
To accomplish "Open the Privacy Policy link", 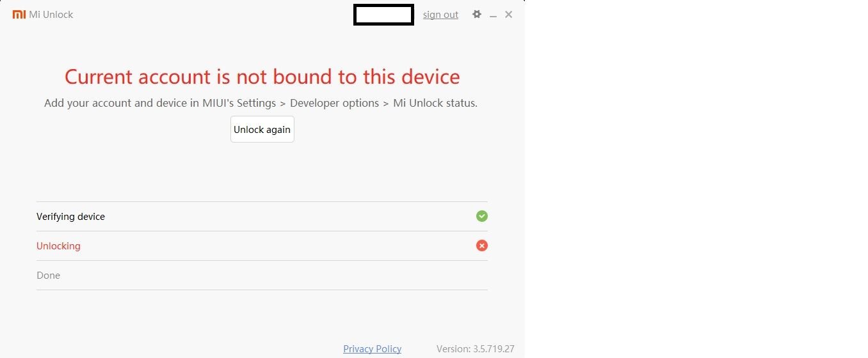I will [x=373, y=348].
